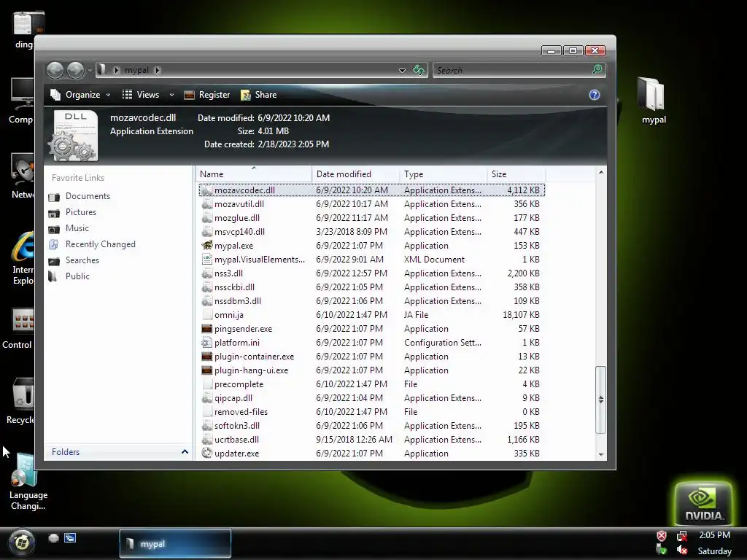Image resolution: width=747 pixels, height=560 pixels.
Task: Click the scroll up arrow of file list
Action: pos(601,172)
